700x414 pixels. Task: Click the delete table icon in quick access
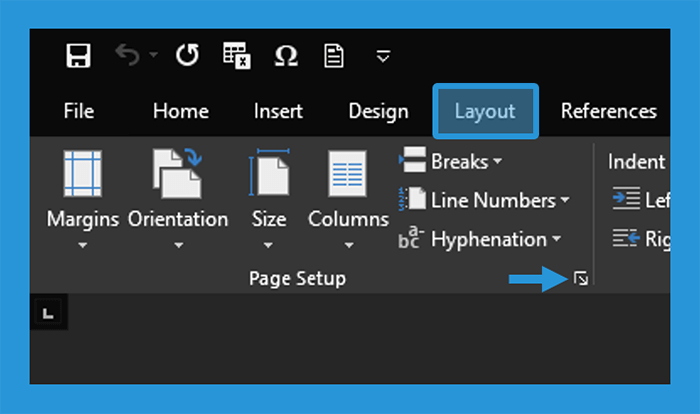click(x=237, y=55)
